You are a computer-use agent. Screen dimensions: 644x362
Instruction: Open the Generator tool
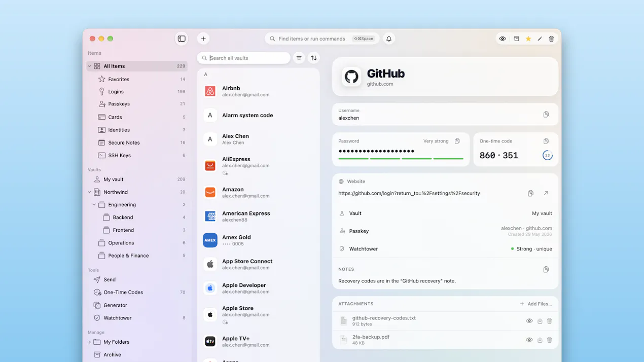click(137, 305)
